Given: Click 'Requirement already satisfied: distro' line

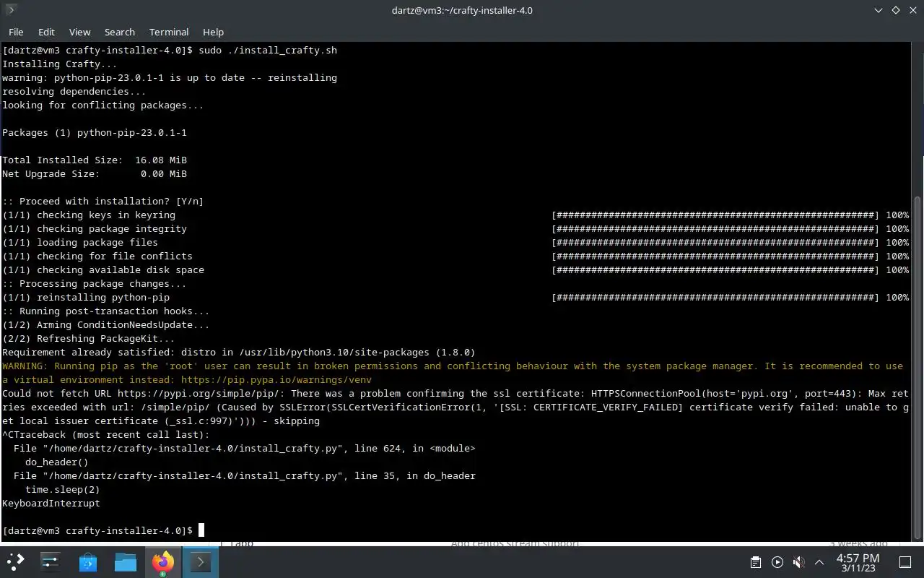Looking at the screenshot, I should pyautogui.click(x=239, y=352).
